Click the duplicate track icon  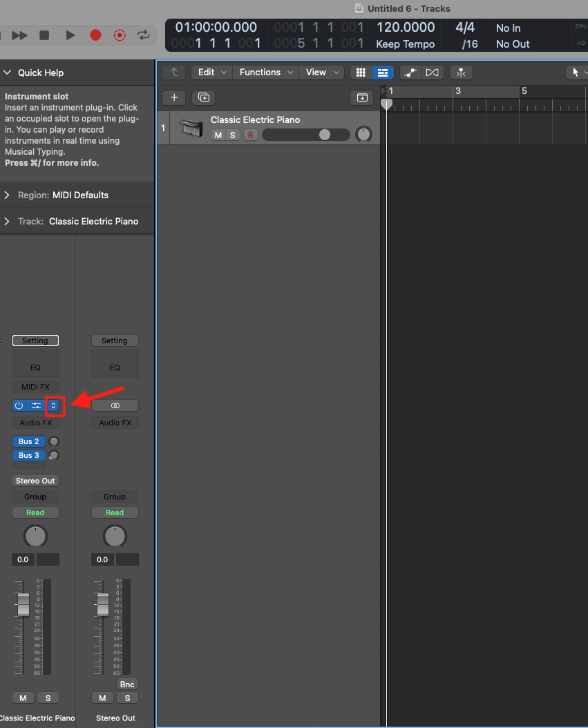tap(203, 97)
